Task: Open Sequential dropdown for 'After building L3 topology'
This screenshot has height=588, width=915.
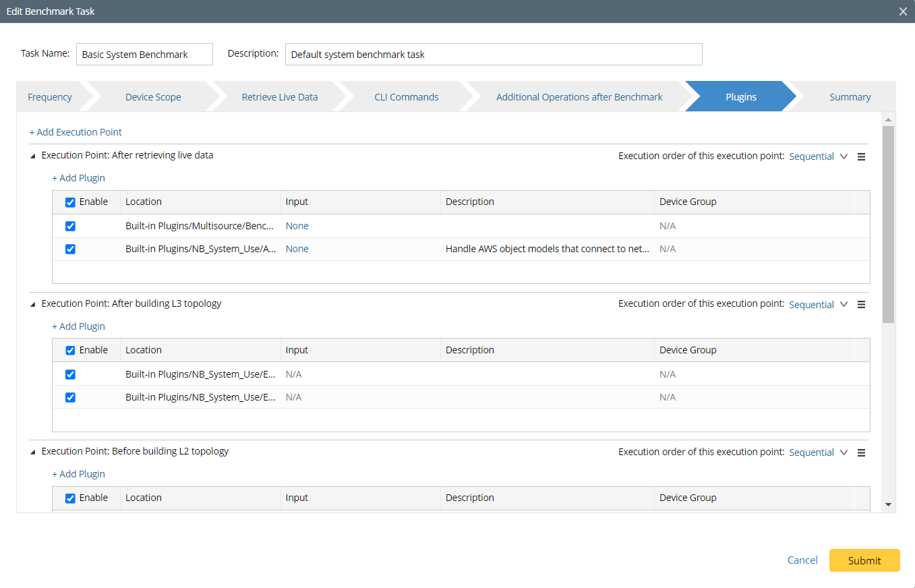Action: (x=818, y=305)
